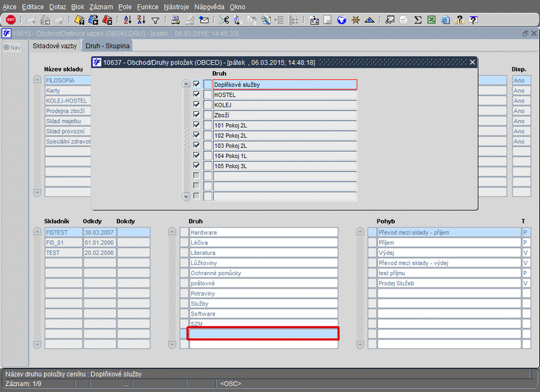This screenshot has height=392, width=540.
Task: Close the Druhy položek popup window
Action: click(x=472, y=62)
